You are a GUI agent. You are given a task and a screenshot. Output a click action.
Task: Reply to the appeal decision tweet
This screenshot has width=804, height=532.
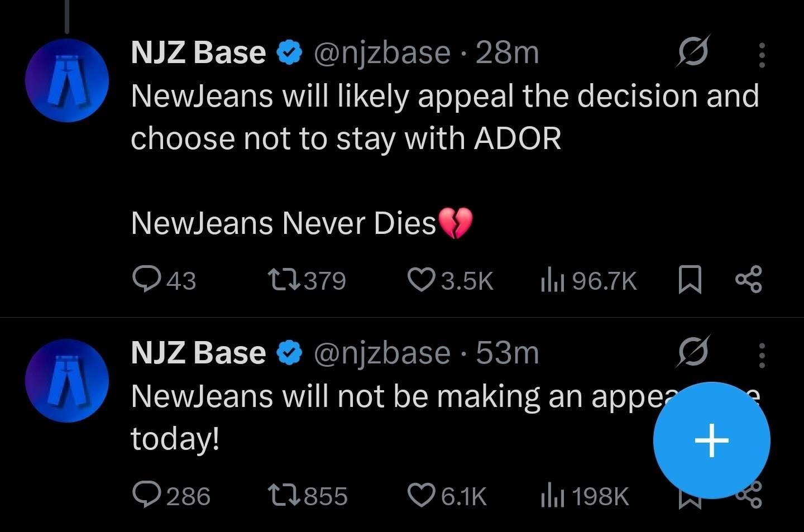147,279
